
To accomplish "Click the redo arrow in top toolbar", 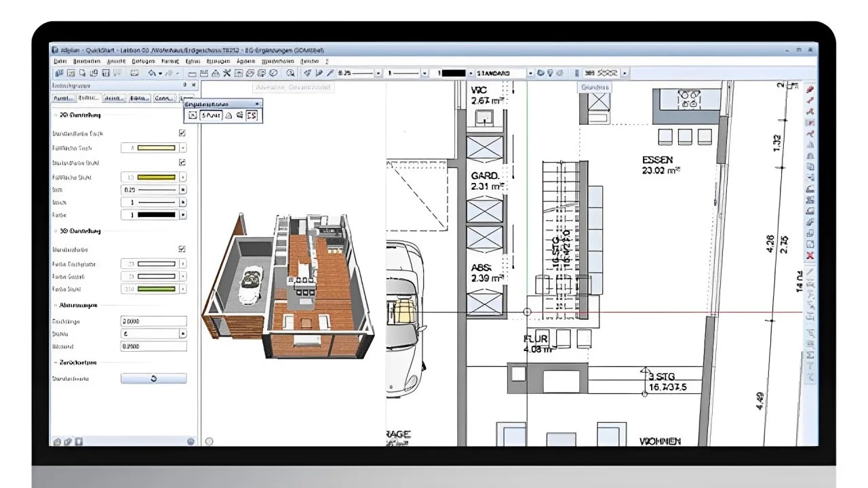I will tap(170, 73).
